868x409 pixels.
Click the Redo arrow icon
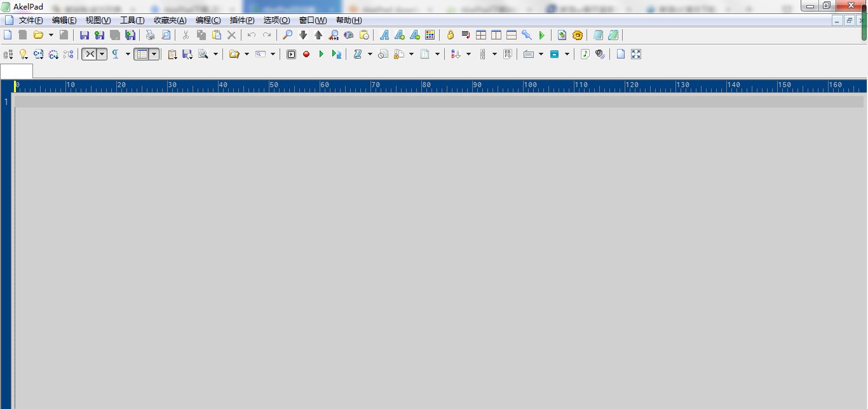[267, 35]
